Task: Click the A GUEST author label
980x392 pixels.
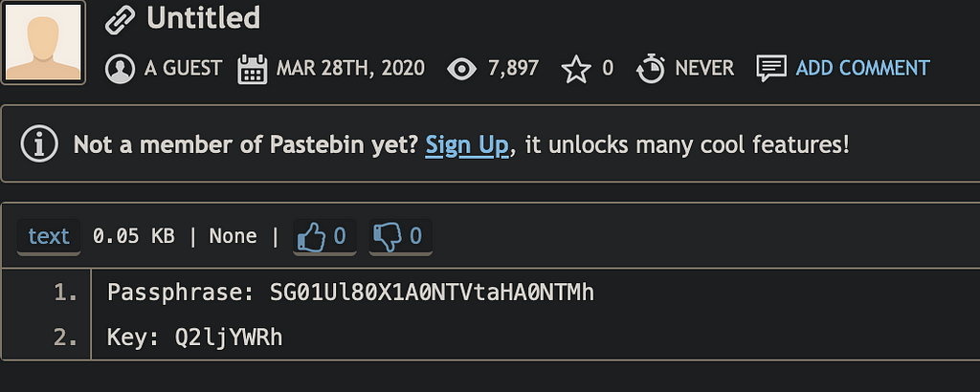Action: click(x=183, y=68)
